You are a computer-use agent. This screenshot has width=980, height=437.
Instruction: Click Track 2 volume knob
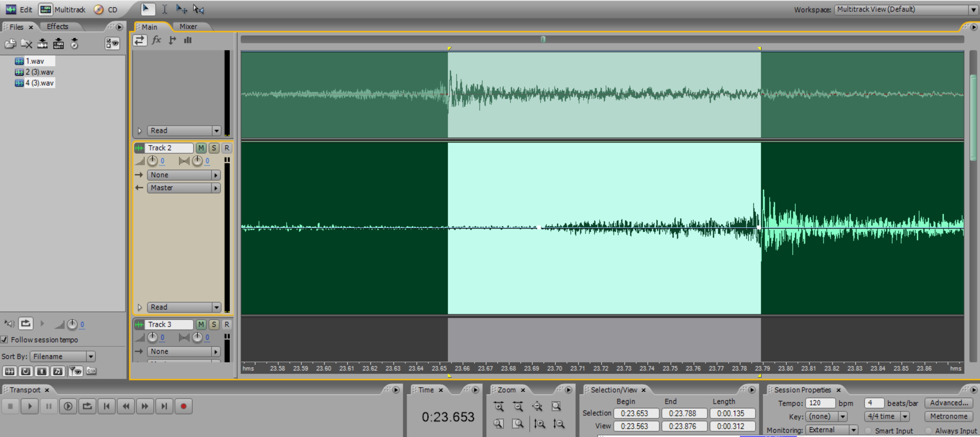[152, 161]
